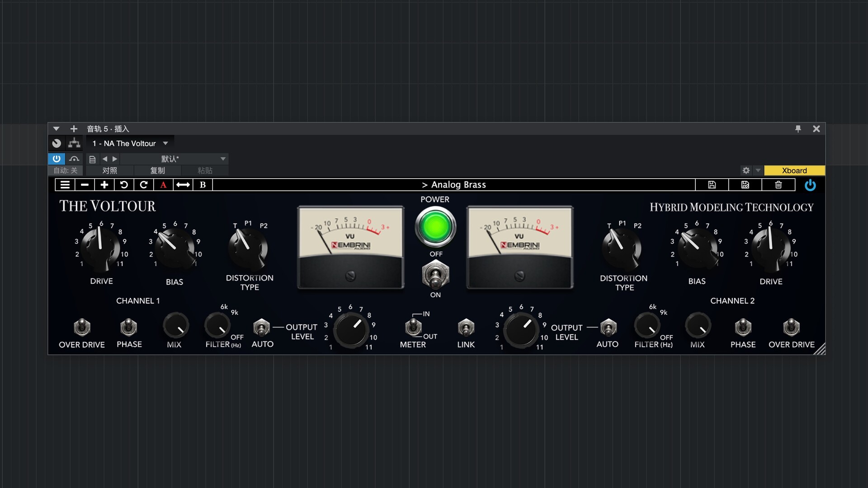Click Channel 1 MIX knob
Screen dimensions: 868x488
[175, 325]
